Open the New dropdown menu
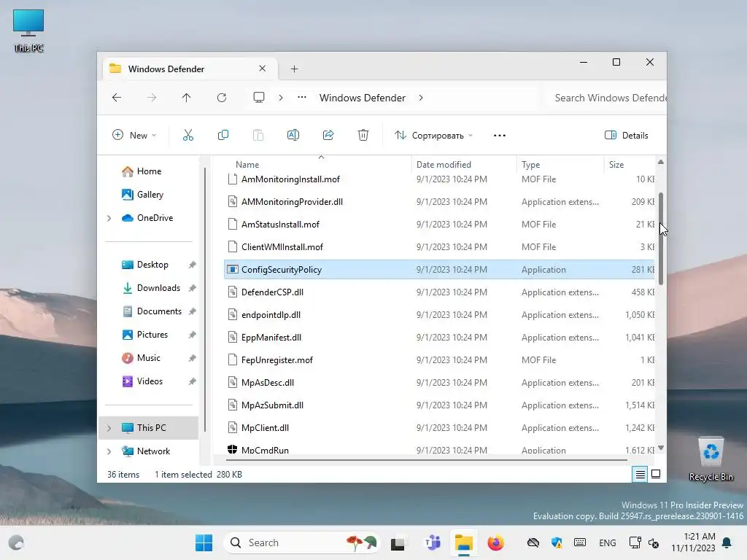This screenshot has height=560, width=747. (x=134, y=135)
